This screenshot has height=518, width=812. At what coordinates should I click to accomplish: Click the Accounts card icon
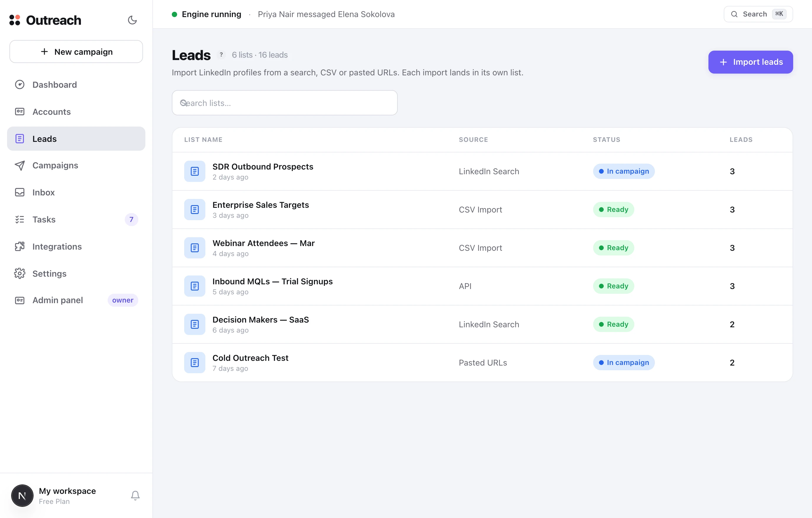[19, 112]
